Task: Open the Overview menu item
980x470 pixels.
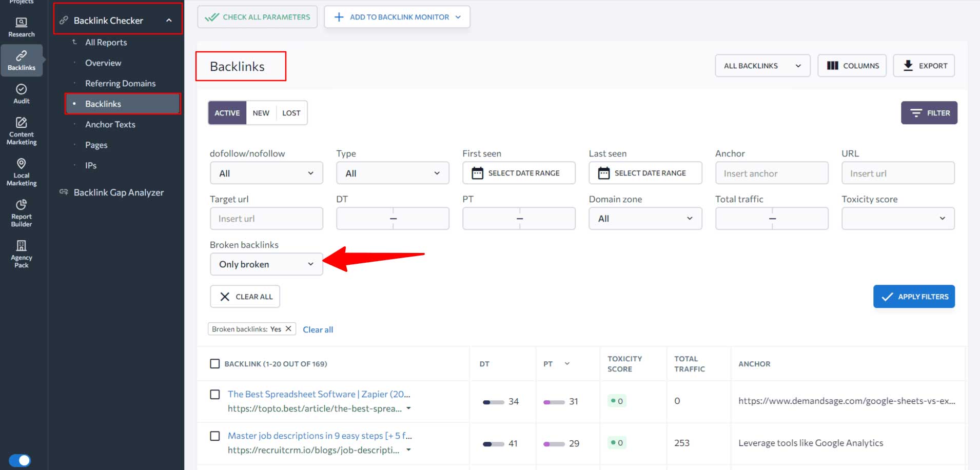Action: point(103,63)
